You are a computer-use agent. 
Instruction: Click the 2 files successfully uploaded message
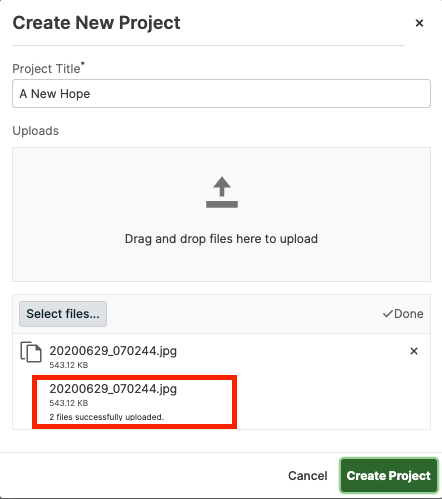pyautogui.click(x=106, y=417)
